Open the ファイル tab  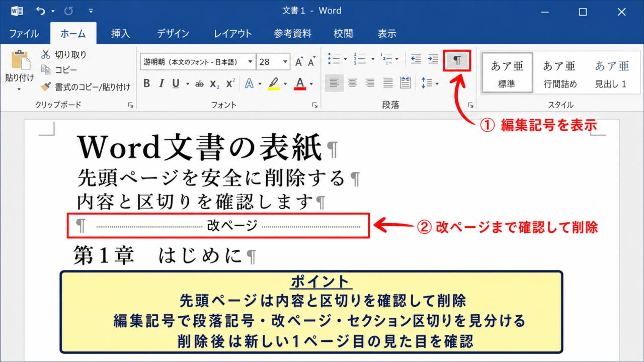24,34
